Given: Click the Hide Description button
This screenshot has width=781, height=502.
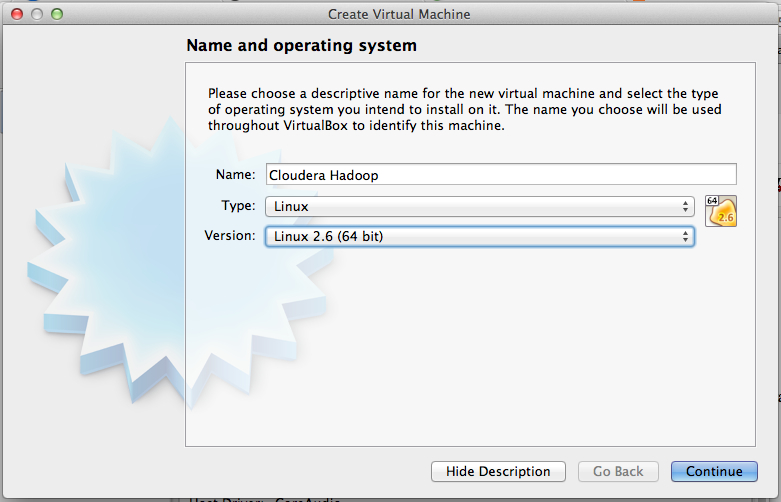Looking at the screenshot, I should (x=498, y=471).
